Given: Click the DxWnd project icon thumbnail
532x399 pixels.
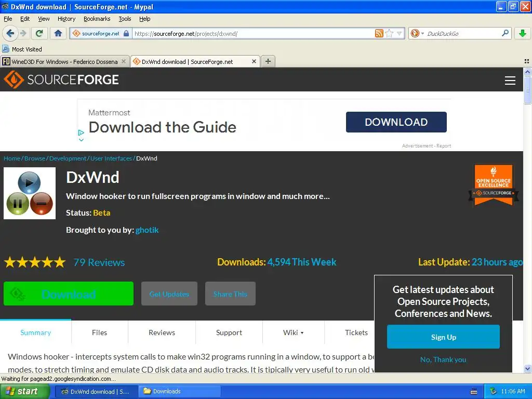Looking at the screenshot, I should (30, 193).
